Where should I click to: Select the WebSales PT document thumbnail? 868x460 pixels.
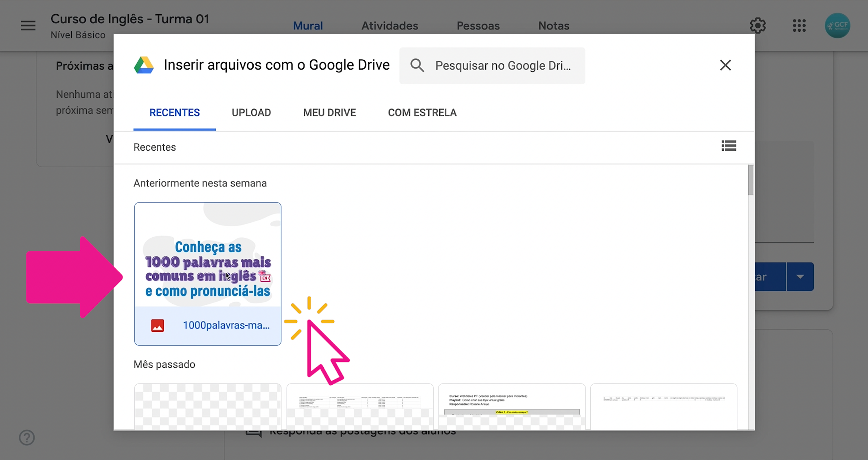coord(512,406)
